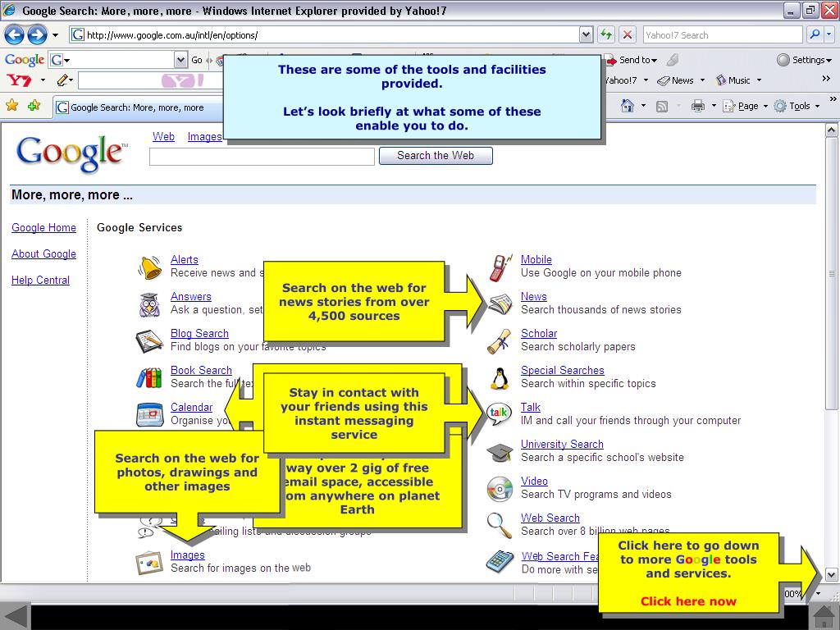Viewport: 840px width, 630px height.
Task: Click the Home house icon in command bar
Action: click(628, 106)
